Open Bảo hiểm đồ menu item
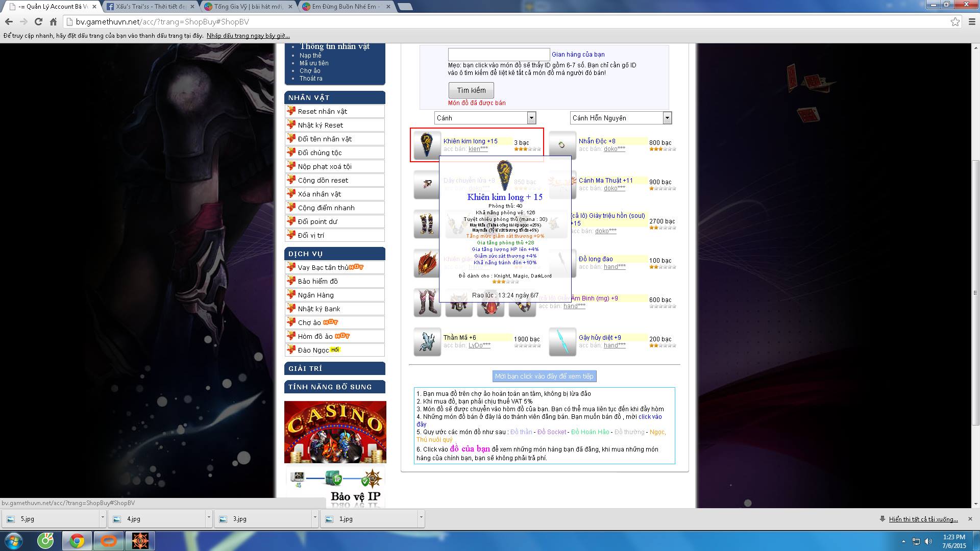Viewport: 980px width, 551px height. [x=335, y=281]
